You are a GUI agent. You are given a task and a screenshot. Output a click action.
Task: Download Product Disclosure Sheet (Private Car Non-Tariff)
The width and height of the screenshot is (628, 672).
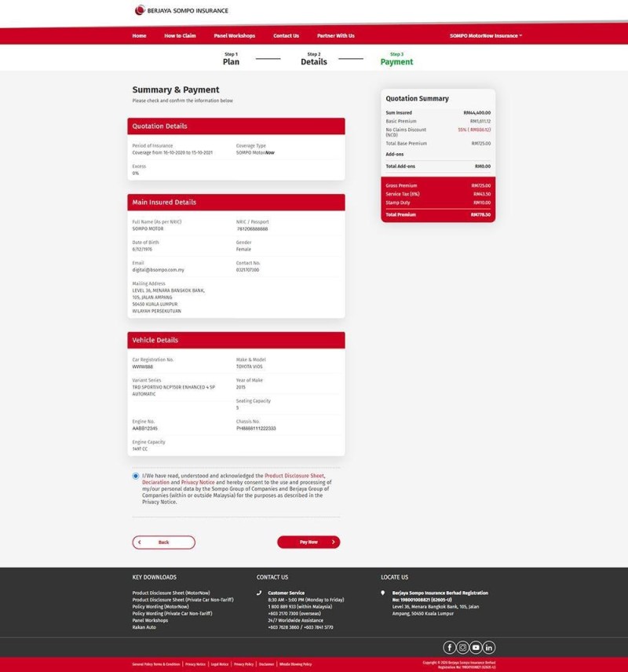(183, 600)
